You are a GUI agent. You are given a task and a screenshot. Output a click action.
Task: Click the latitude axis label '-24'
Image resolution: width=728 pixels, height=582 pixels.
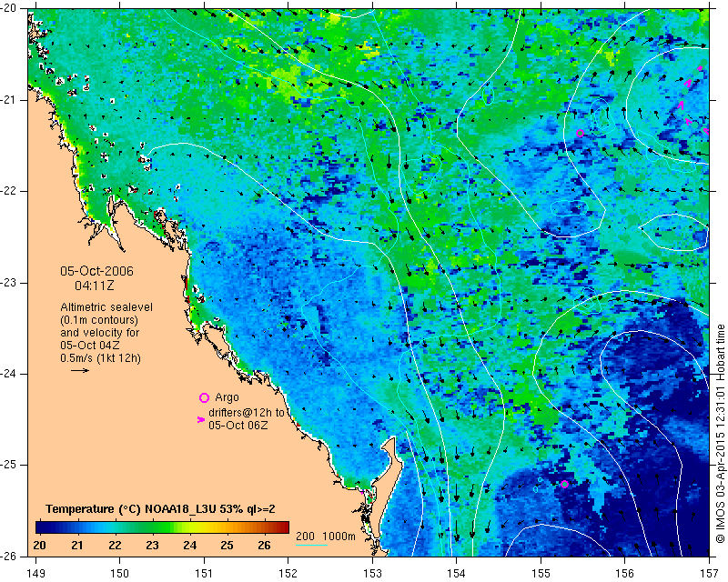pos(8,374)
